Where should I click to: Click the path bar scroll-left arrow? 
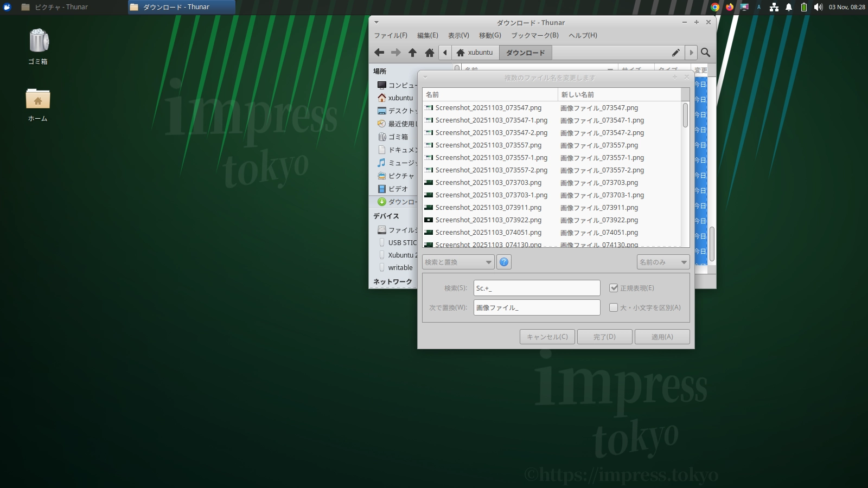445,53
